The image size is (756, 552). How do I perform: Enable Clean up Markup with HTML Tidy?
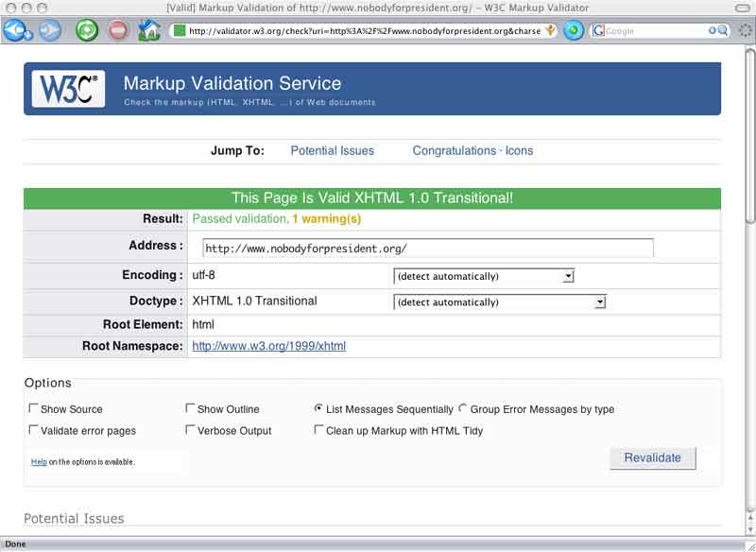318,429
